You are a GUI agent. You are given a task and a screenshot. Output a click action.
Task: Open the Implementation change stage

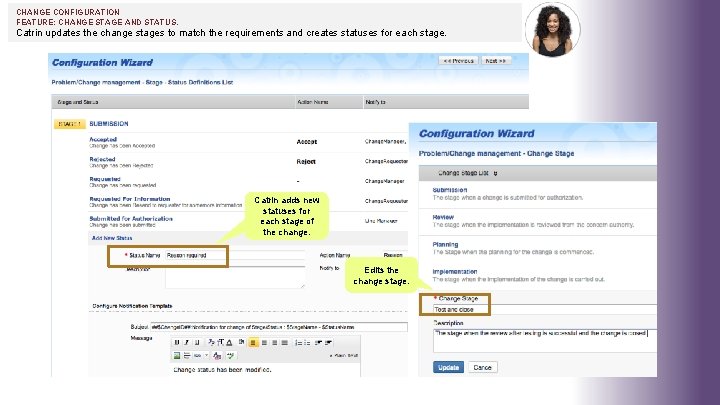coord(455,271)
